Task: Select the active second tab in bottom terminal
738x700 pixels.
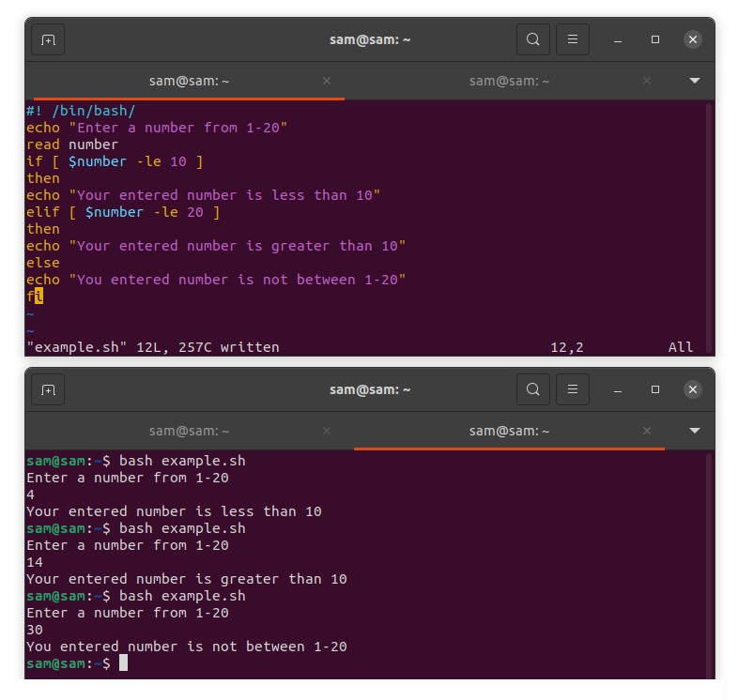Action: [509, 431]
